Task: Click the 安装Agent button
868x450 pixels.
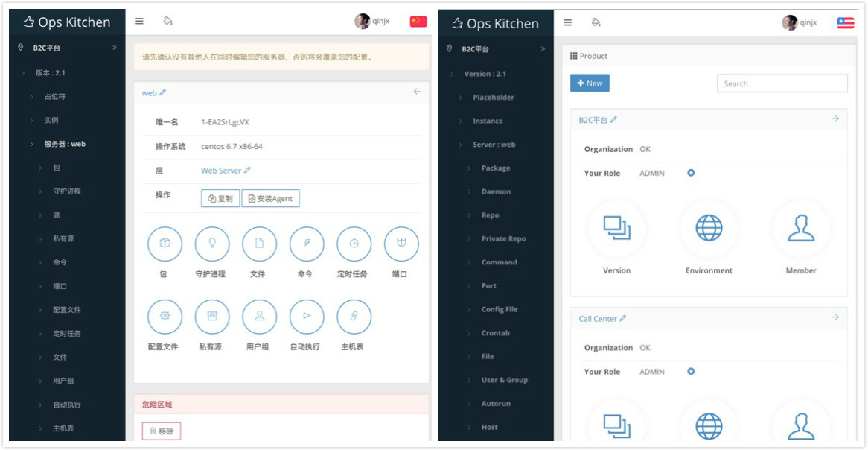Action: [x=271, y=198]
